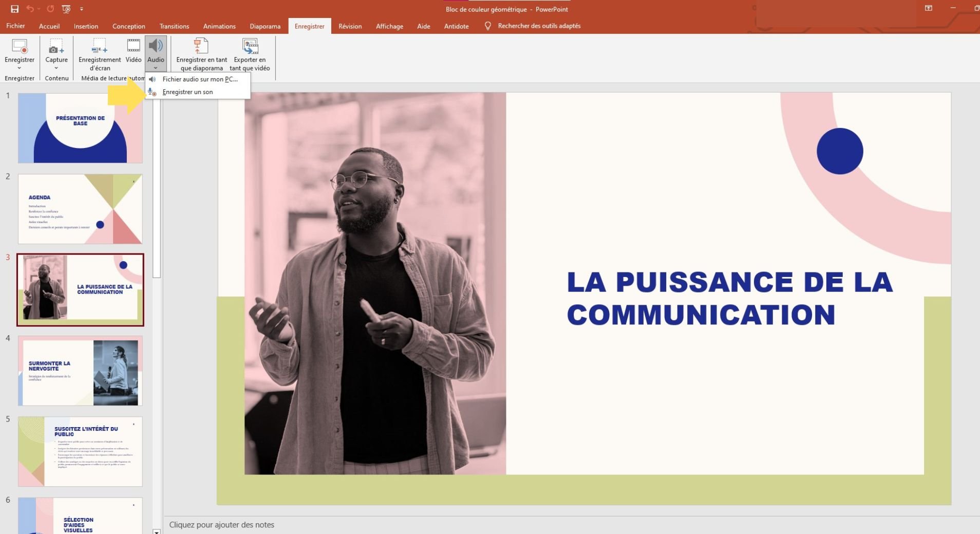
Task: Open the Antidote tab
Action: coord(456,26)
